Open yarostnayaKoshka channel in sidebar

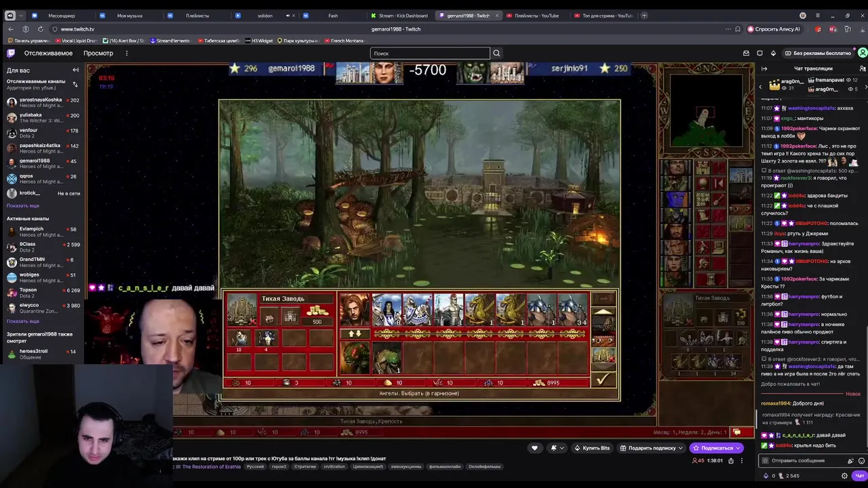click(x=43, y=103)
